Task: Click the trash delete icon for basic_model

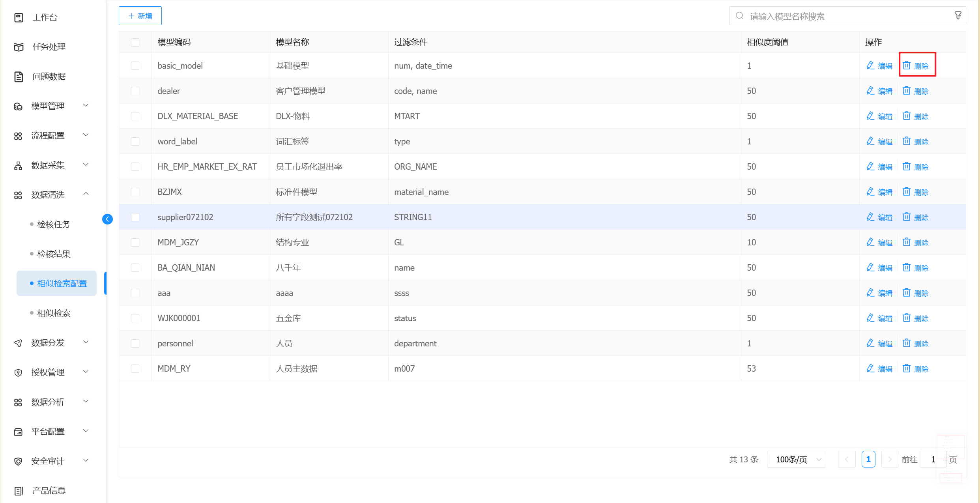Action: 907,65
